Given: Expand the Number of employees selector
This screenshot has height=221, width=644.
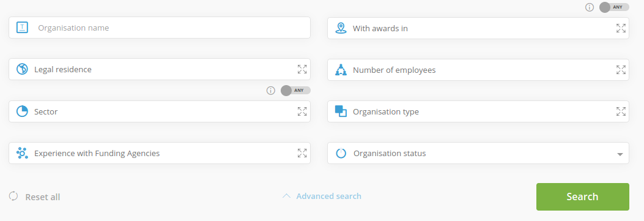Looking at the screenshot, I should point(621,70).
